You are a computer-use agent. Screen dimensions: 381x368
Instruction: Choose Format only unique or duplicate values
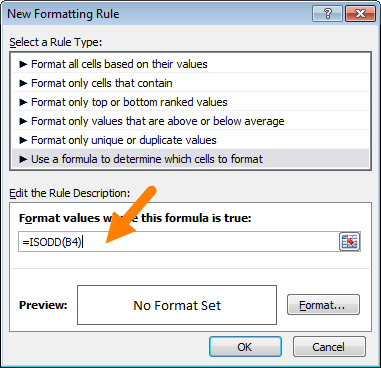(191, 140)
